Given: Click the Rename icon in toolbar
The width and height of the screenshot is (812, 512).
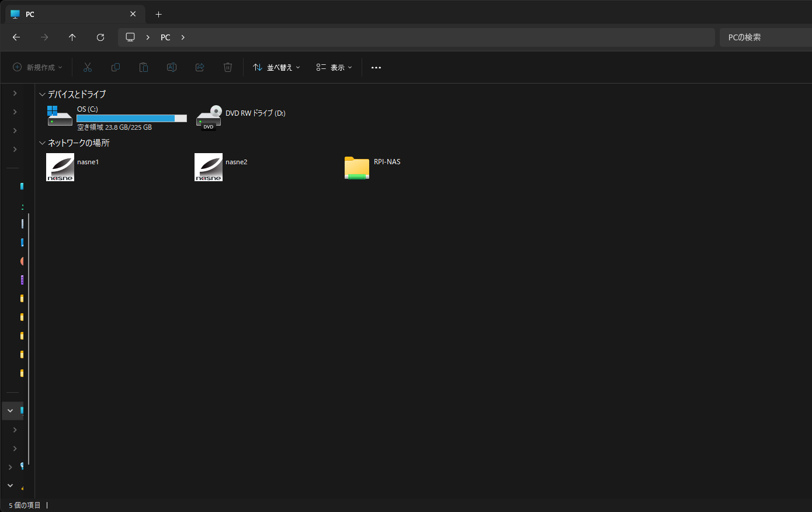Looking at the screenshot, I should click(x=172, y=67).
